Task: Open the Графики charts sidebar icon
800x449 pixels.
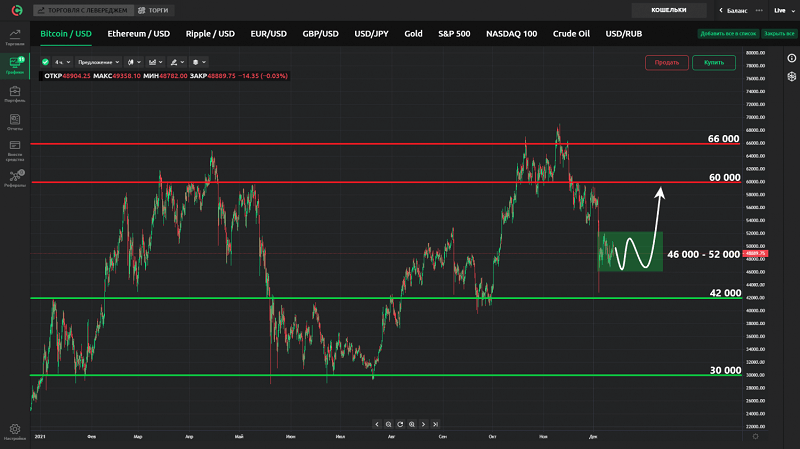Action: pyautogui.click(x=14, y=65)
